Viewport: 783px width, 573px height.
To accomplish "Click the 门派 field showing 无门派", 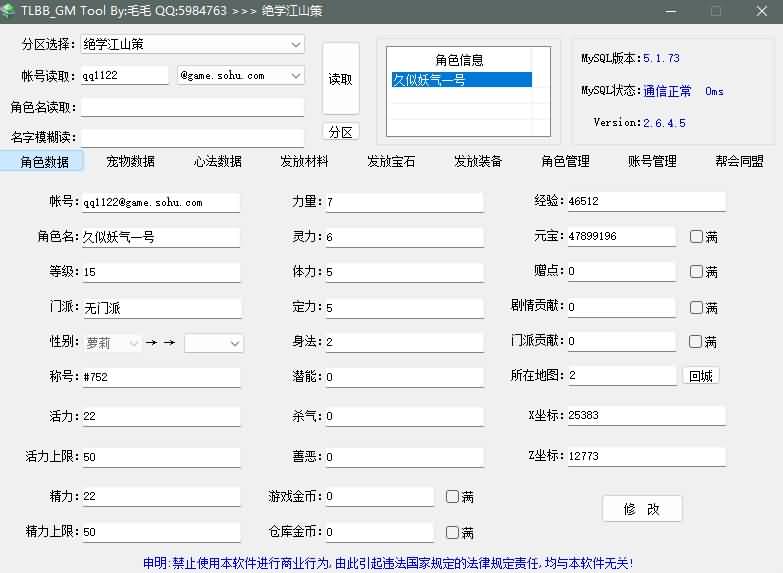I will tap(162, 308).
